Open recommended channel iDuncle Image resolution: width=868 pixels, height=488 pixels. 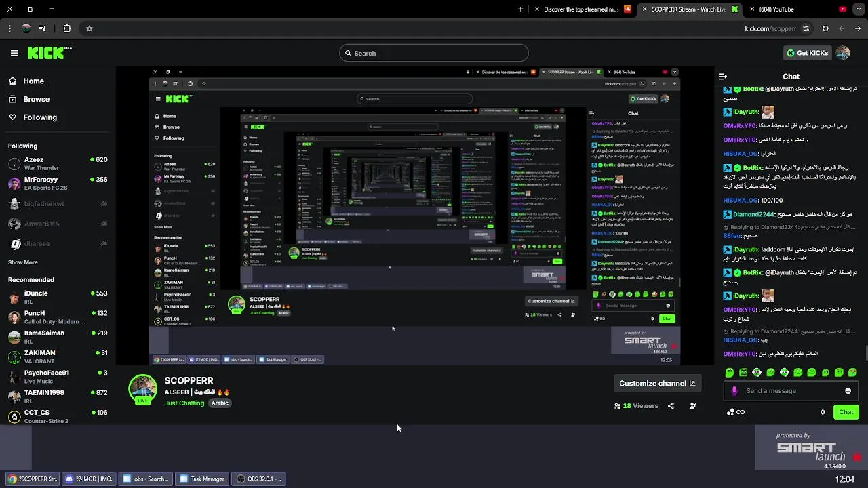(x=58, y=297)
